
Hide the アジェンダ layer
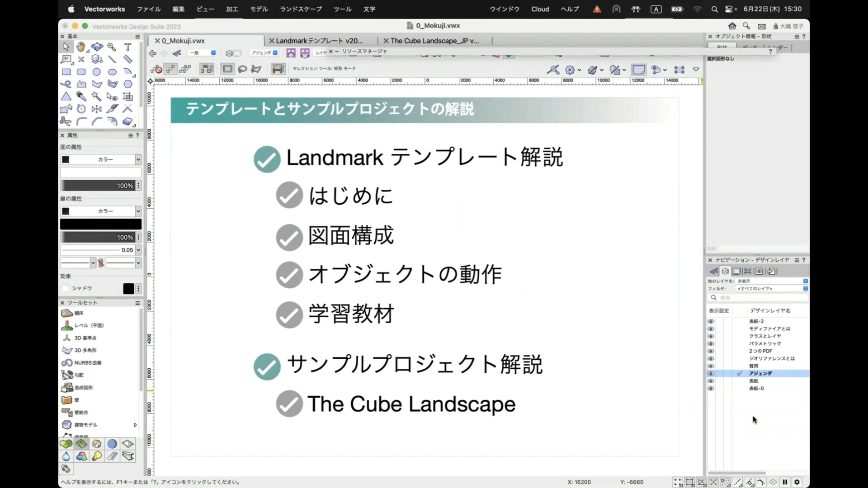pyautogui.click(x=711, y=374)
